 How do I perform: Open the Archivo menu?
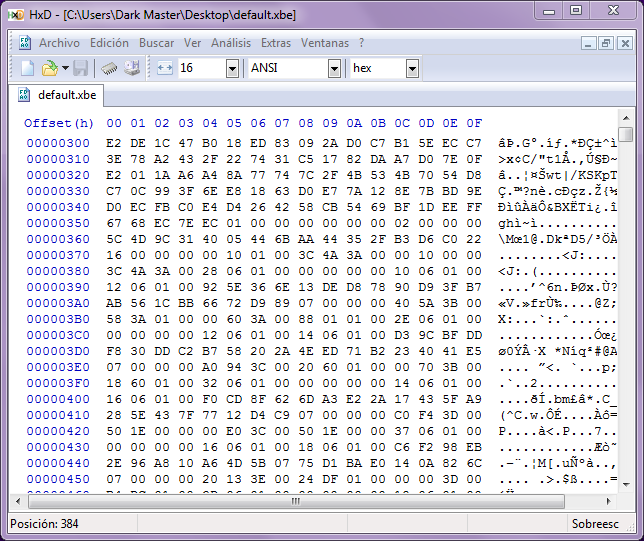click(x=59, y=43)
